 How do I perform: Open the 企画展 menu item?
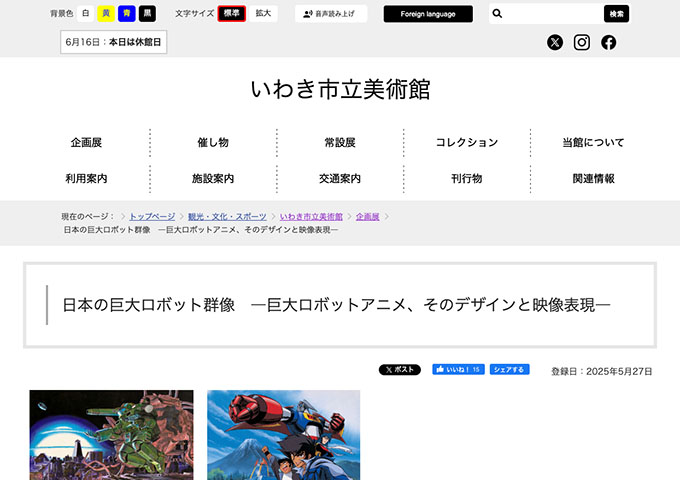(86, 142)
